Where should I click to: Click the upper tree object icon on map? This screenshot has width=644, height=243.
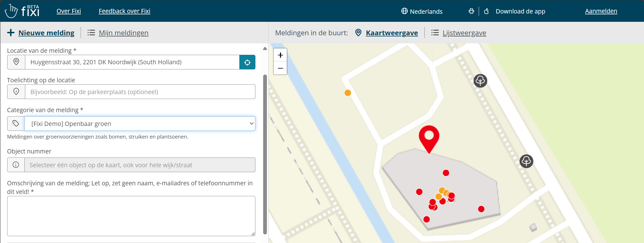point(480,81)
